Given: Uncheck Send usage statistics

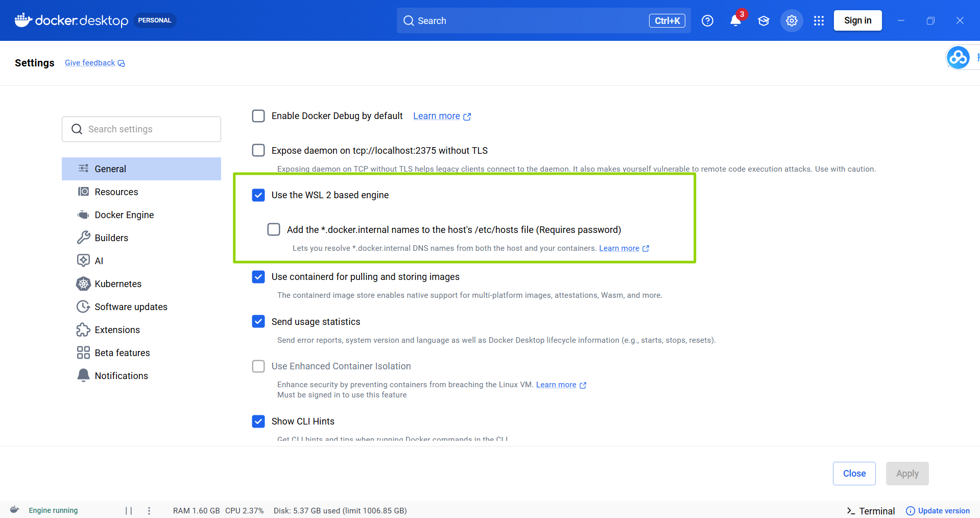Looking at the screenshot, I should pyautogui.click(x=258, y=321).
